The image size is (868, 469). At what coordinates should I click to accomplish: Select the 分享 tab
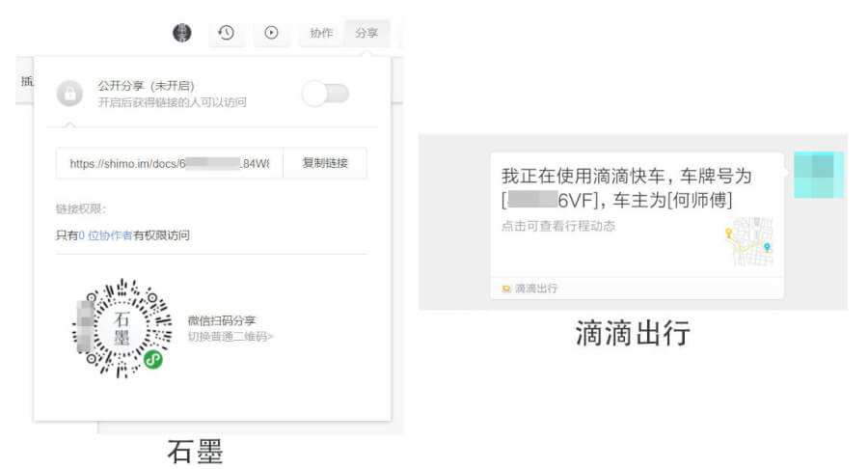[366, 33]
